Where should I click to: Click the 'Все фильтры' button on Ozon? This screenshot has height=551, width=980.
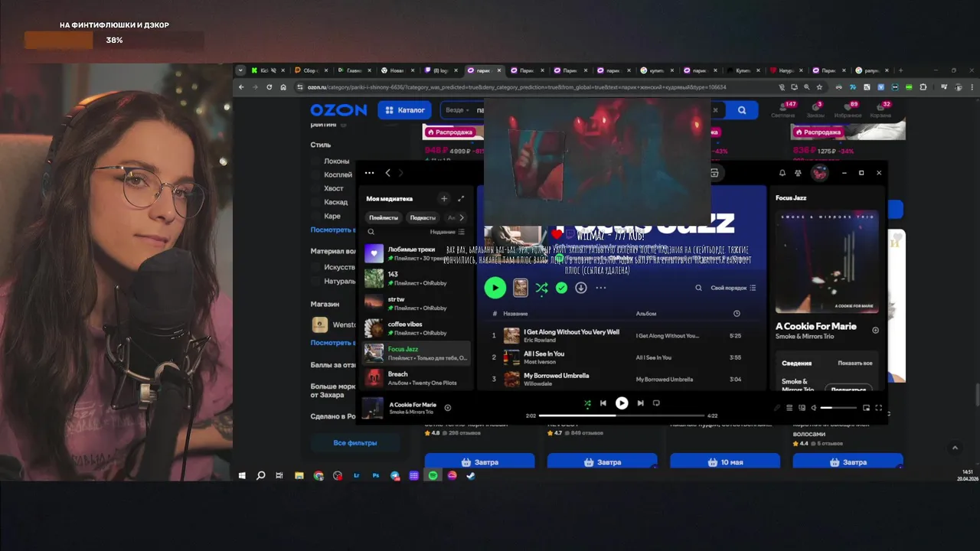(x=355, y=442)
